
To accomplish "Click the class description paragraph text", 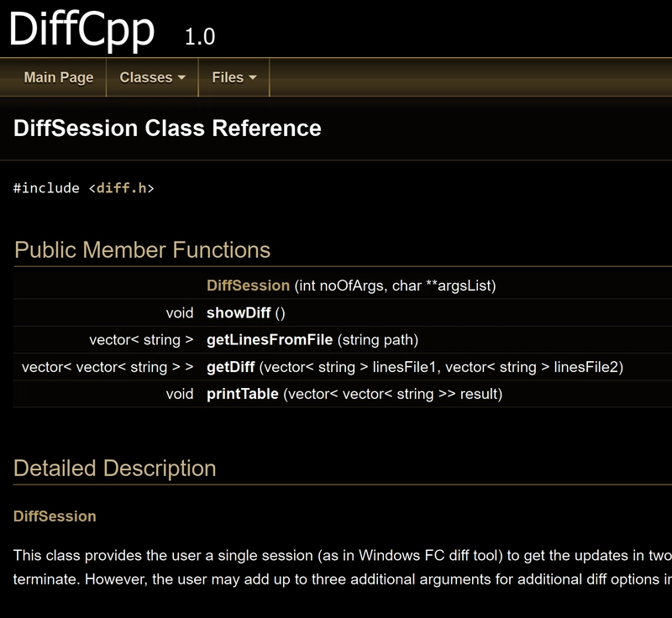I will 336,567.
